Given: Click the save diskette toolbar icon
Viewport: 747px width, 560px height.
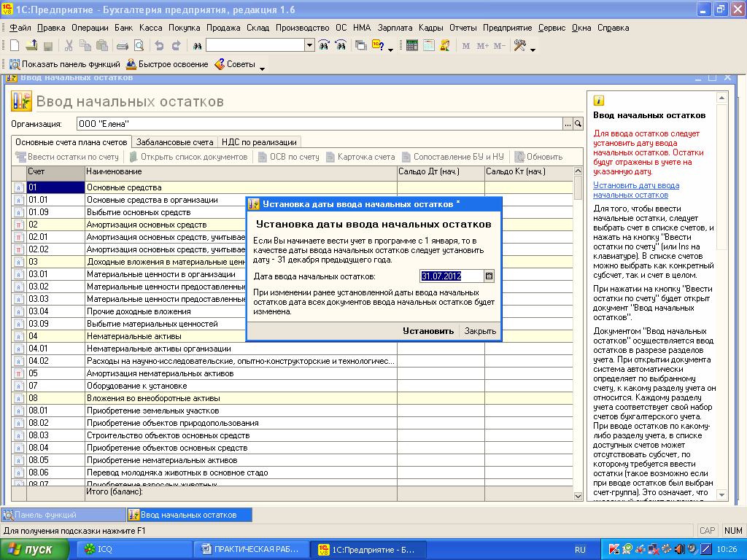Looking at the screenshot, I should (48, 46).
